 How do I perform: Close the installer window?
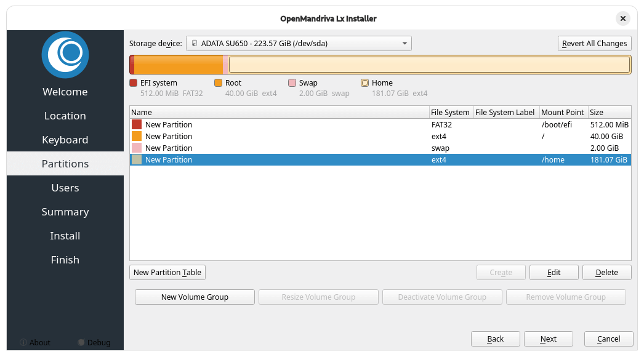(623, 18)
